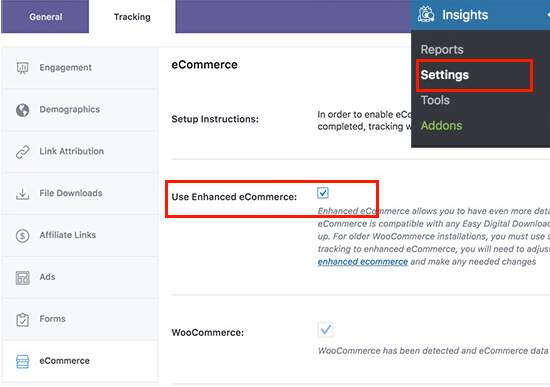Open the Demographics tracking section
Image resolution: width=550 pixels, height=387 pixels.
point(80,109)
